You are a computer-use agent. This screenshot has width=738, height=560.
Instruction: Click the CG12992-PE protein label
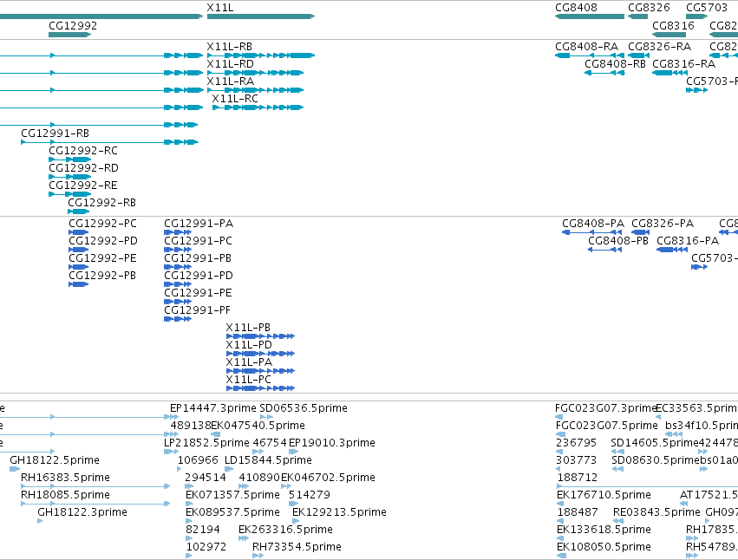102,257
